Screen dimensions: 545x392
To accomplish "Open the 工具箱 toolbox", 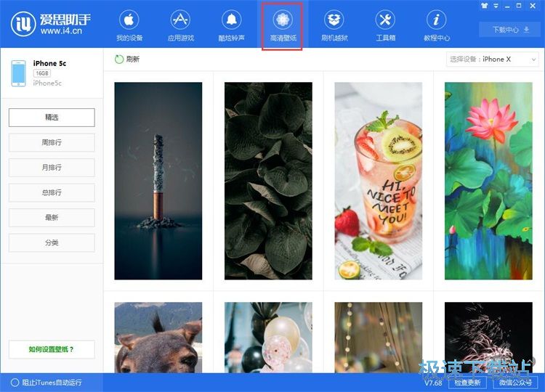I will pos(385,26).
